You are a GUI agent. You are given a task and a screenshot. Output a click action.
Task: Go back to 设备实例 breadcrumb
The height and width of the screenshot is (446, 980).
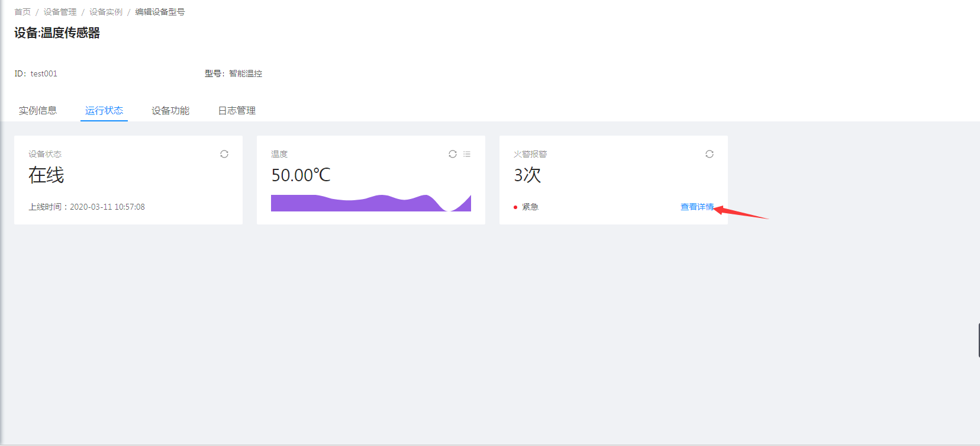tap(106, 12)
